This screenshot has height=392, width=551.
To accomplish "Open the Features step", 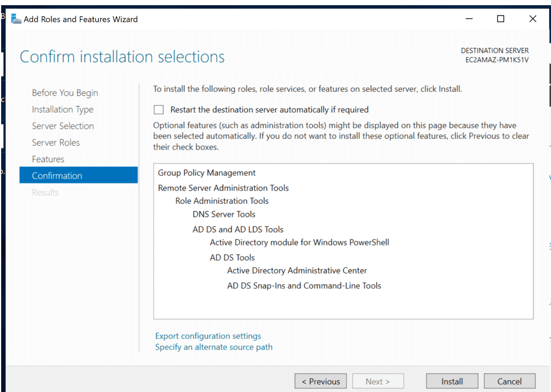I will click(x=48, y=159).
